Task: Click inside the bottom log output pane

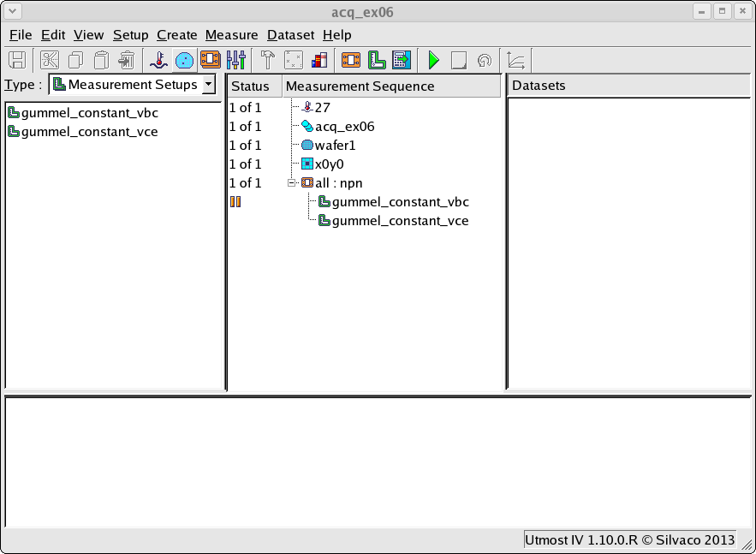Action: tap(378, 462)
